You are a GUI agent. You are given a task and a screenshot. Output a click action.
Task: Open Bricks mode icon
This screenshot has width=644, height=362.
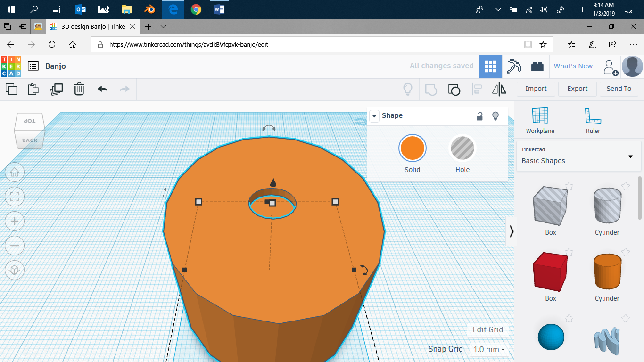point(537,66)
